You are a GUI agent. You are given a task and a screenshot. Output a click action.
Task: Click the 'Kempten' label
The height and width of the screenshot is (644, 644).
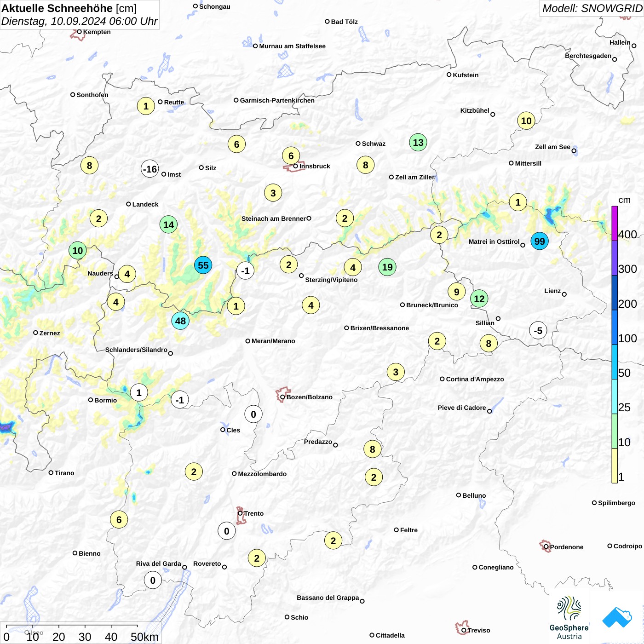click(x=97, y=32)
